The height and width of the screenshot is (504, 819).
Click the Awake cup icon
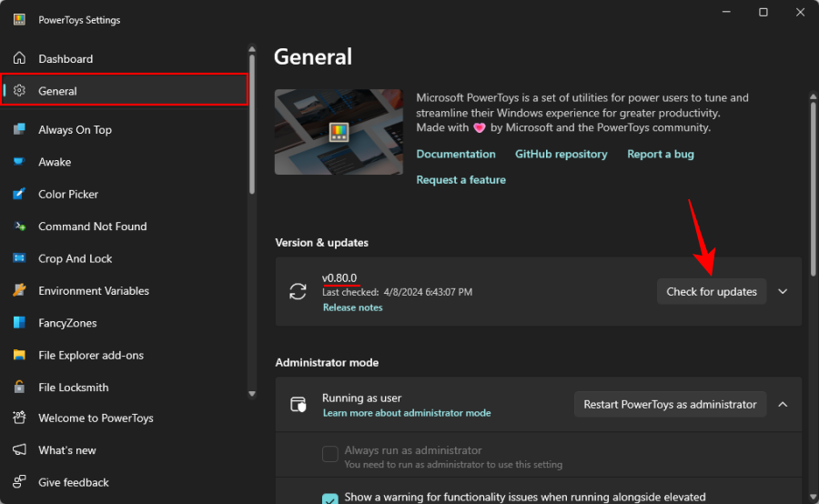pos(19,161)
